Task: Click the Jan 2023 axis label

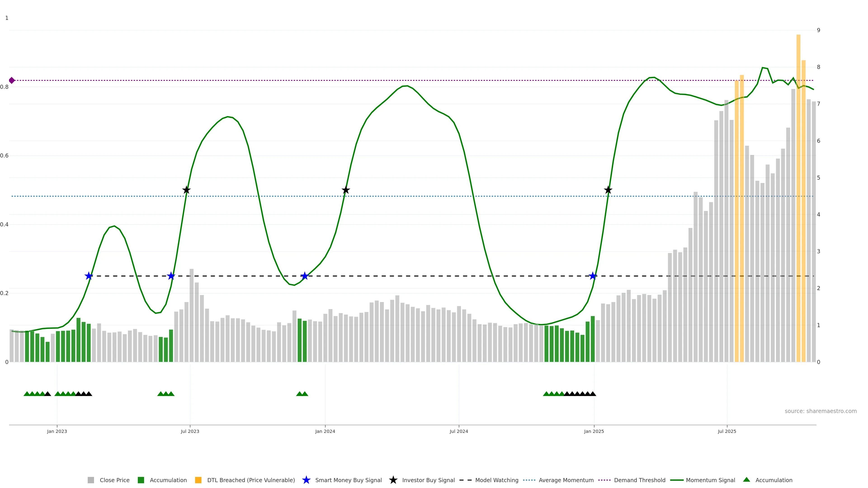Action: (x=57, y=432)
